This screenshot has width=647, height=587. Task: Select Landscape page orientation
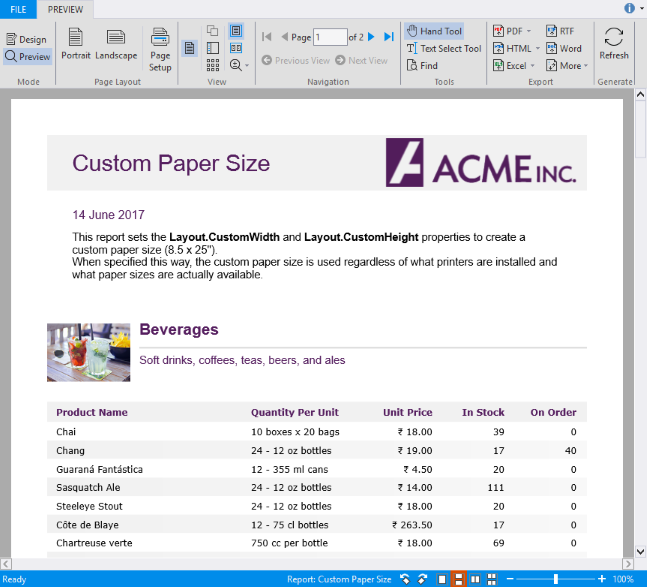point(116,45)
